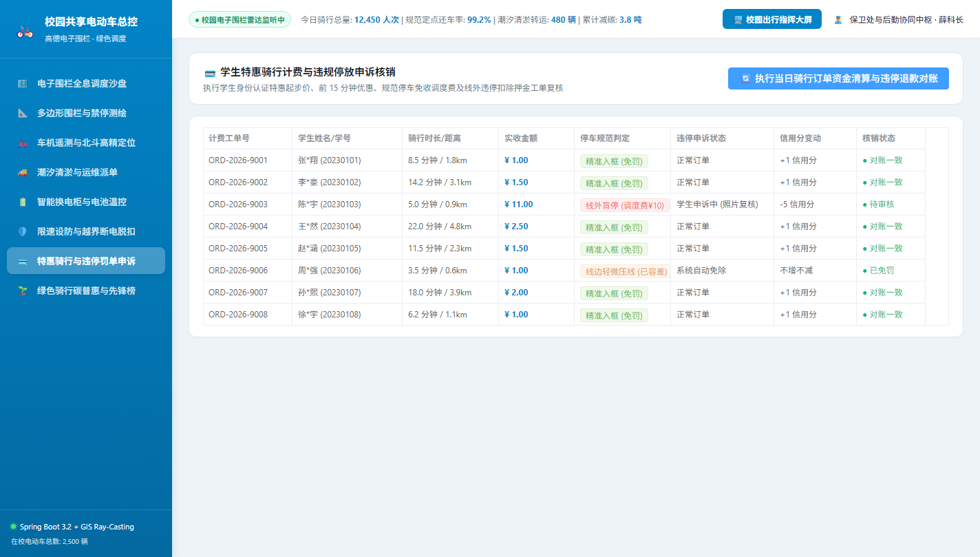The height and width of the screenshot is (557, 980).
Task: Click the user avatar icon beside 薛科长
Action: 838,20
